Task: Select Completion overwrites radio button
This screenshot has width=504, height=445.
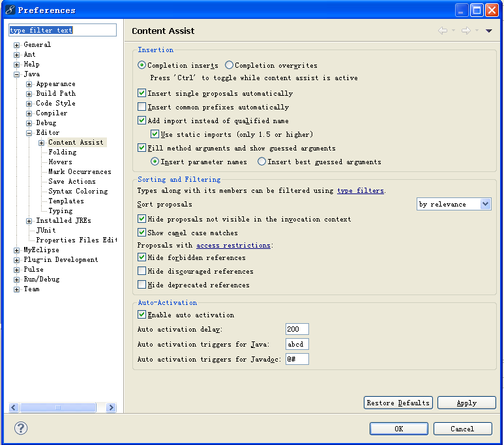Action: 229,65
